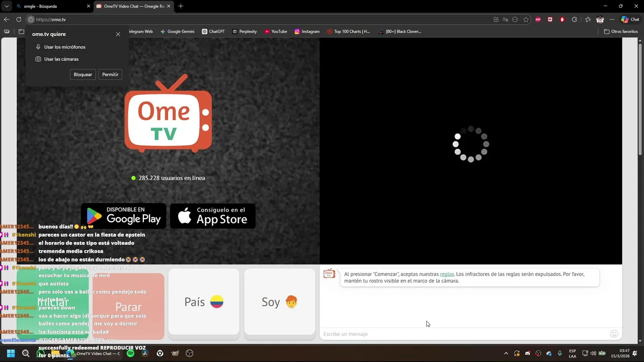Open the microphone tray indicator
This screenshot has height=362, width=644.
[x=559, y=353]
